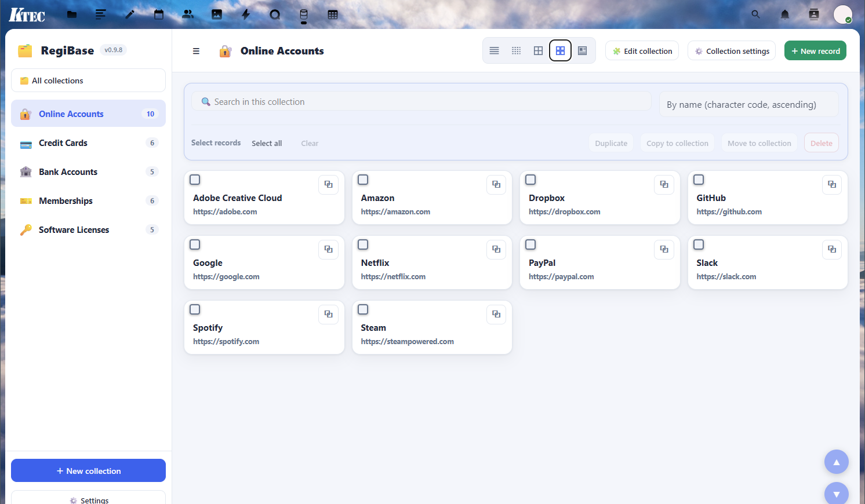Click the Delete button

point(822,143)
